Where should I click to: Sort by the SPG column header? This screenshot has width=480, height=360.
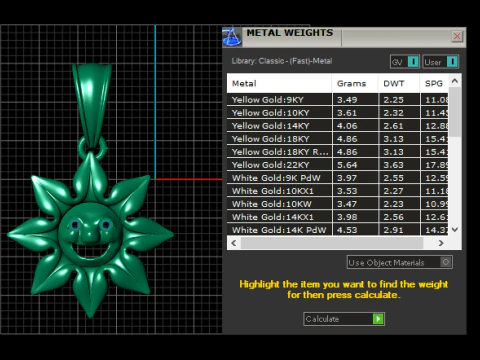click(434, 83)
